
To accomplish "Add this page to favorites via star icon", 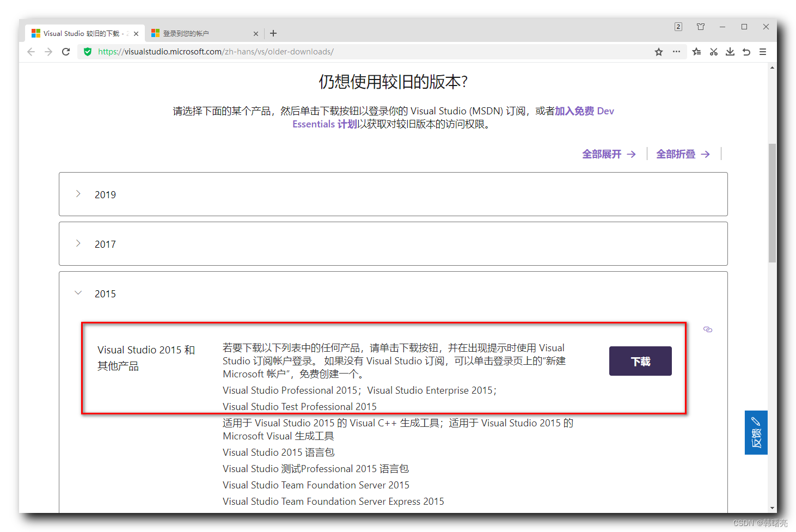I will pyautogui.click(x=659, y=52).
